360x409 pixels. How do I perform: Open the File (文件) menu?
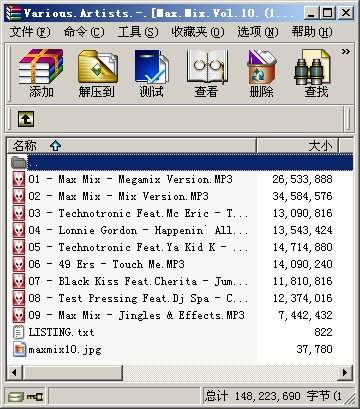click(30, 32)
